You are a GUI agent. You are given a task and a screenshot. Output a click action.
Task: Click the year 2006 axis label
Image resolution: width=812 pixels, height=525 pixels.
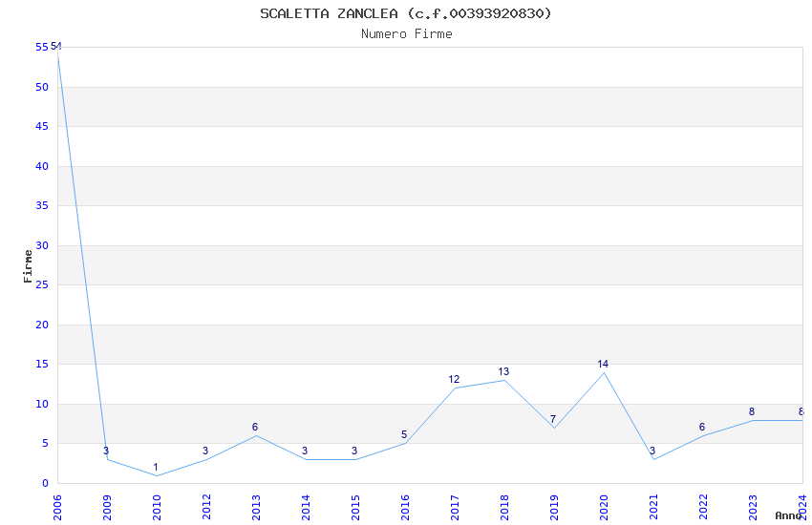tap(57, 508)
